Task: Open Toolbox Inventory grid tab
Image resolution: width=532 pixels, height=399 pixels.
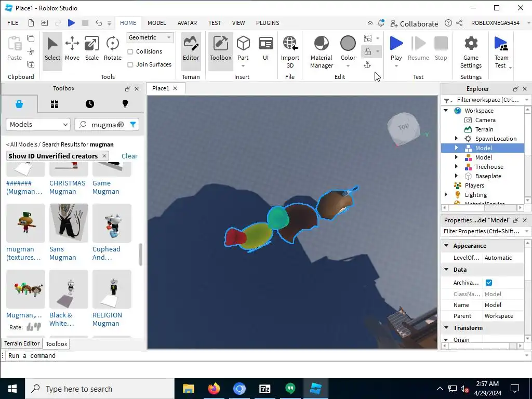Action: [55, 104]
